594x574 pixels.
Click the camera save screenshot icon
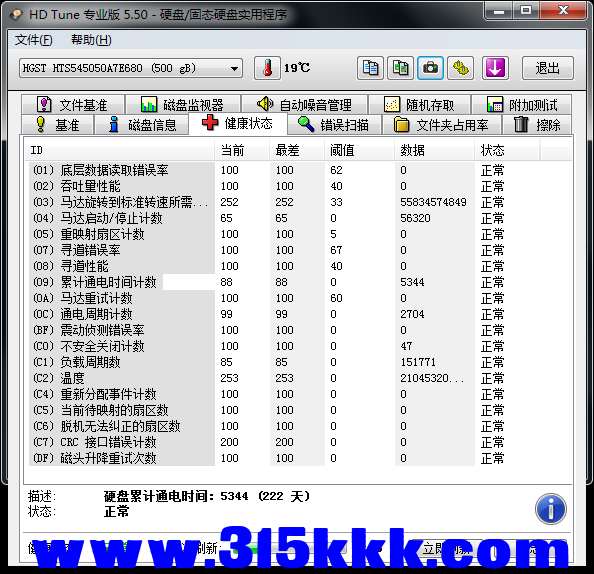point(430,68)
